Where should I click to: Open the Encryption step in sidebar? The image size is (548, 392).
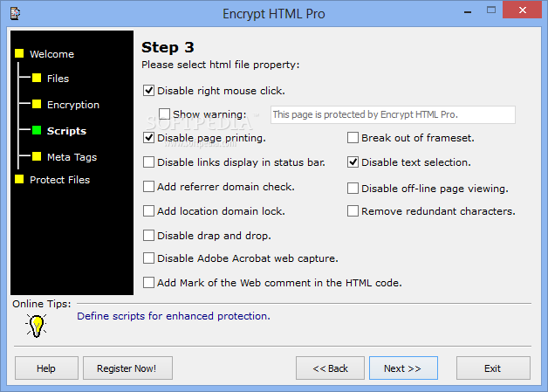coord(73,105)
